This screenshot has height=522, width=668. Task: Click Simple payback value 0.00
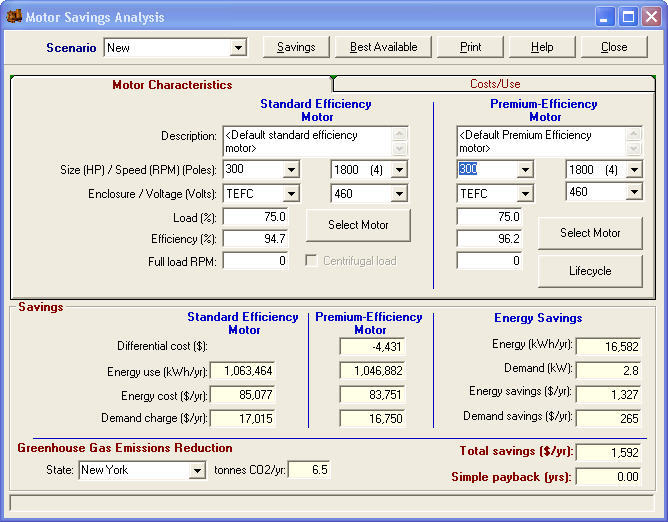pyautogui.click(x=608, y=476)
